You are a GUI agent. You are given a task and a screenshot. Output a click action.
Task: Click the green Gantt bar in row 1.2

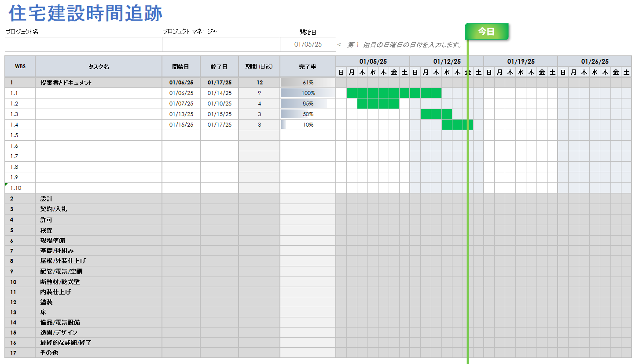pos(378,104)
